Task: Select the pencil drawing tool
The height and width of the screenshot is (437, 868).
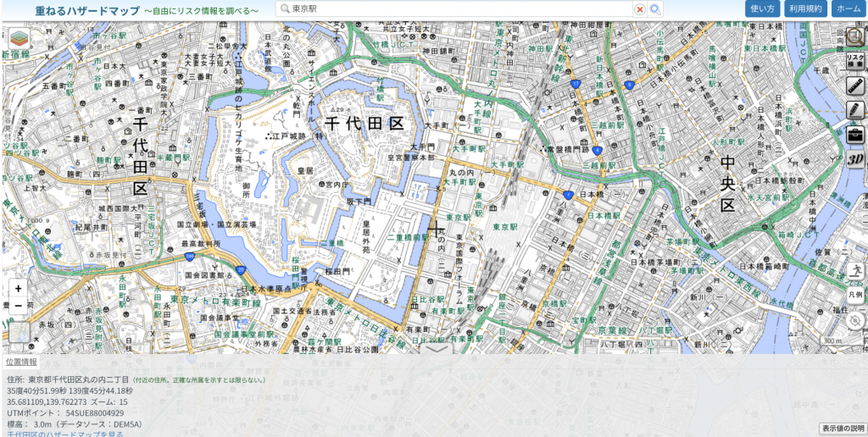Action: tap(854, 110)
